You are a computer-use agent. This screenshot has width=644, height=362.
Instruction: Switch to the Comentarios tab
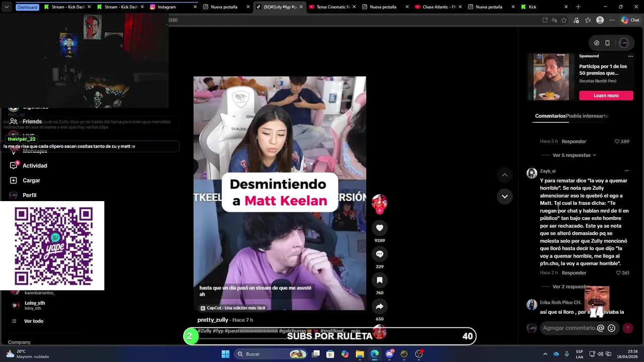[x=550, y=116]
